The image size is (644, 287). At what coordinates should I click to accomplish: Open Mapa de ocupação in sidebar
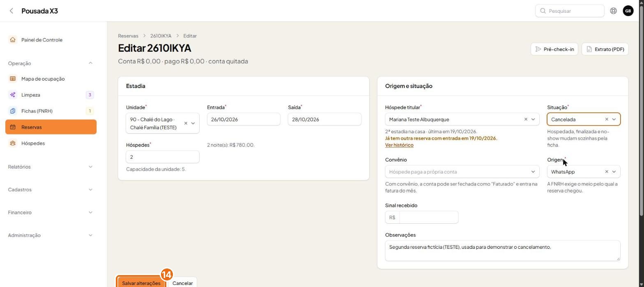[51, 79]
